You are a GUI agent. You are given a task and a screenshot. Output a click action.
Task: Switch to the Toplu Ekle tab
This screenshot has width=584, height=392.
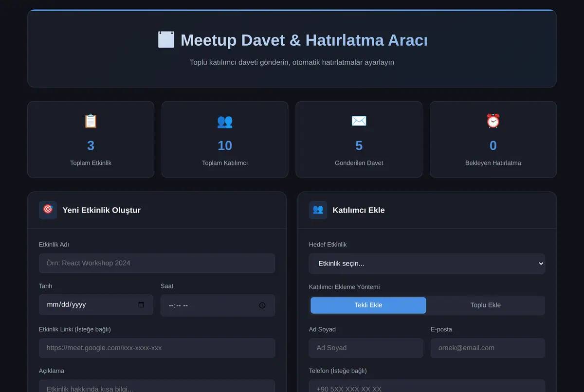click(x=486, y=305)
